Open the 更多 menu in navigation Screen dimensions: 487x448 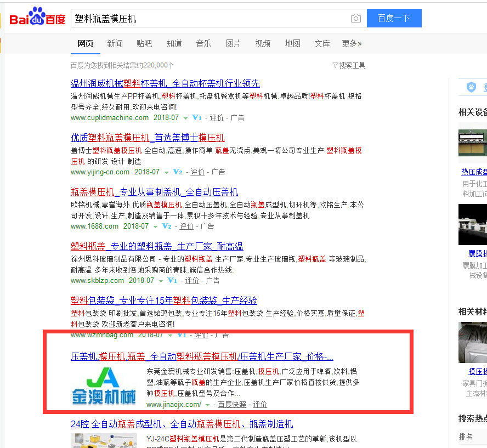click(x=352, y=44)
